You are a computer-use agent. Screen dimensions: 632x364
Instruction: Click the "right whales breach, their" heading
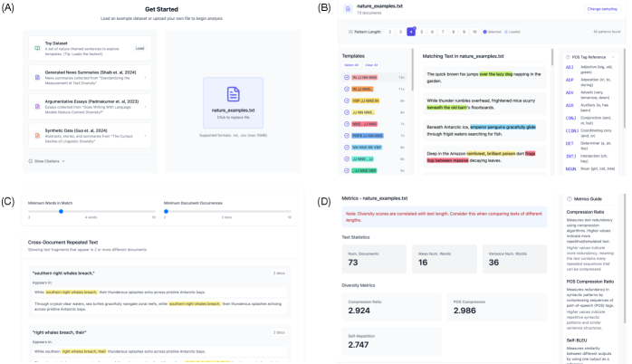[x=60, y=332]
